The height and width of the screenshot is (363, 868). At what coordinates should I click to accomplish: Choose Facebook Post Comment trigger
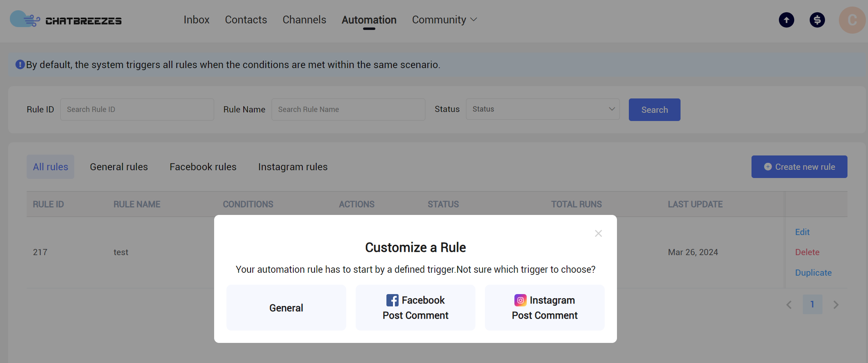click(x=416, y=308)
